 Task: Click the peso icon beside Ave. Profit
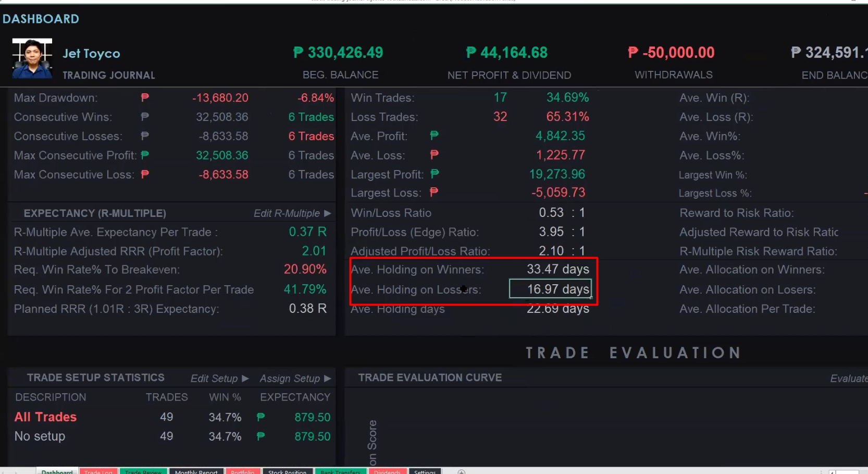coord(434,136)
